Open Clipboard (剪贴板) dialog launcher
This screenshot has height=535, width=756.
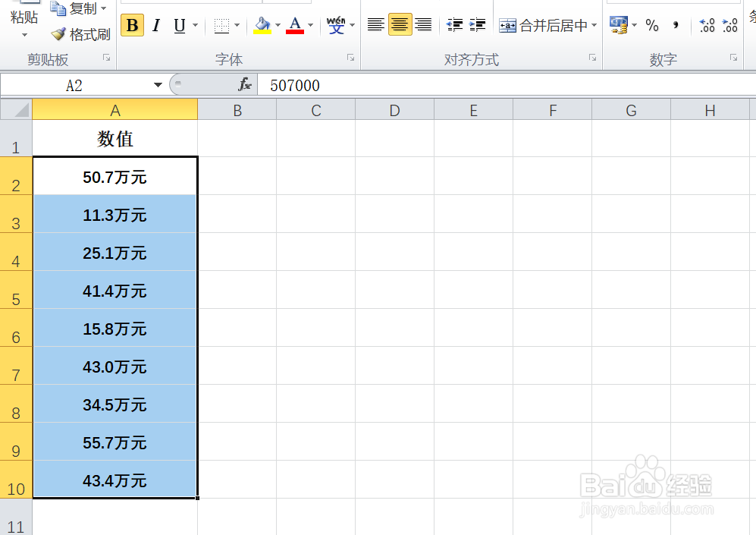click(107, 58)
